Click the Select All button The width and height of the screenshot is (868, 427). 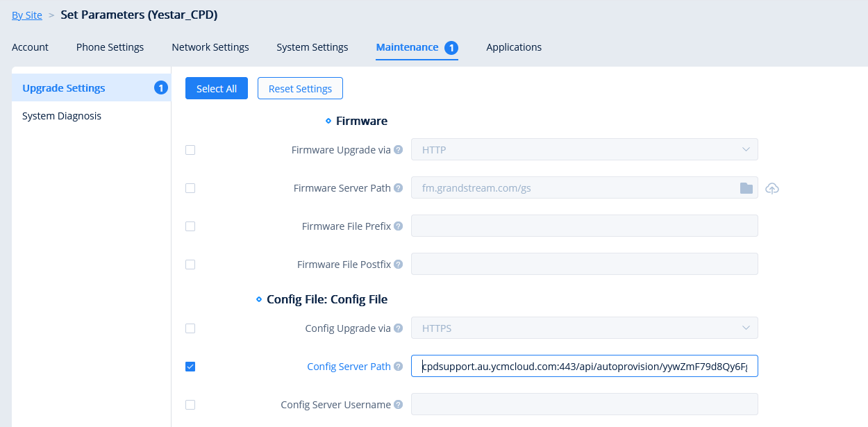(x=217, y=88)
